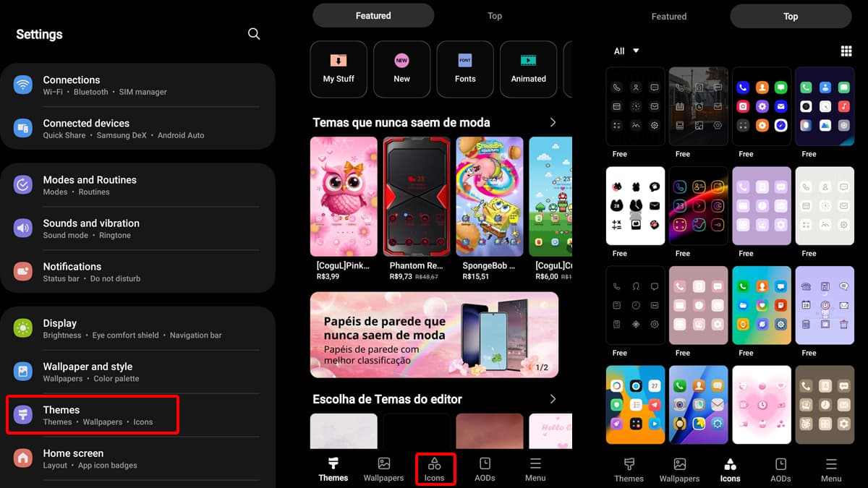
Task: Expand 'Temas que nunca saem de moda' section
Action: (x=552, y=122)
